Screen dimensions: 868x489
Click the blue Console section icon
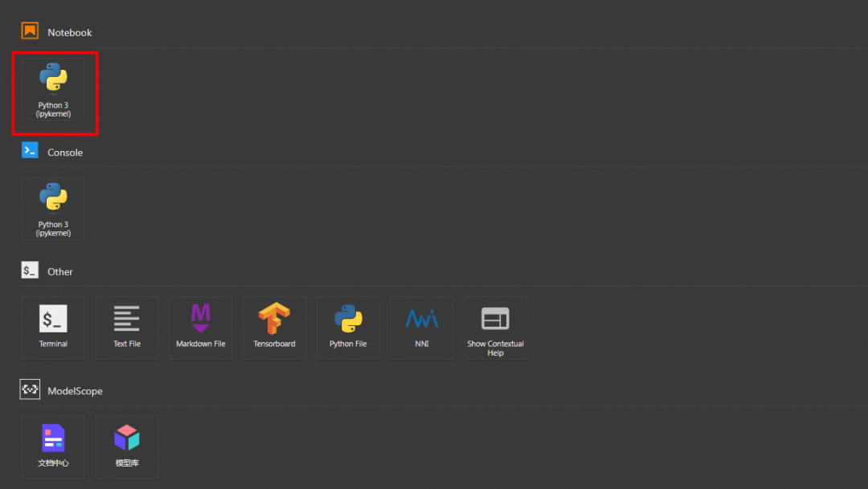pyautogui.click(x=30, y=150)
